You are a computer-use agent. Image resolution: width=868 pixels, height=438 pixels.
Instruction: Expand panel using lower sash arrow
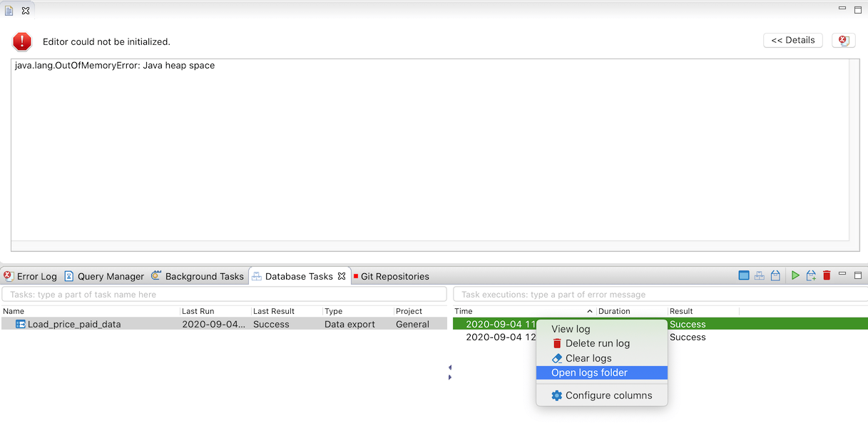pos(450,377)
